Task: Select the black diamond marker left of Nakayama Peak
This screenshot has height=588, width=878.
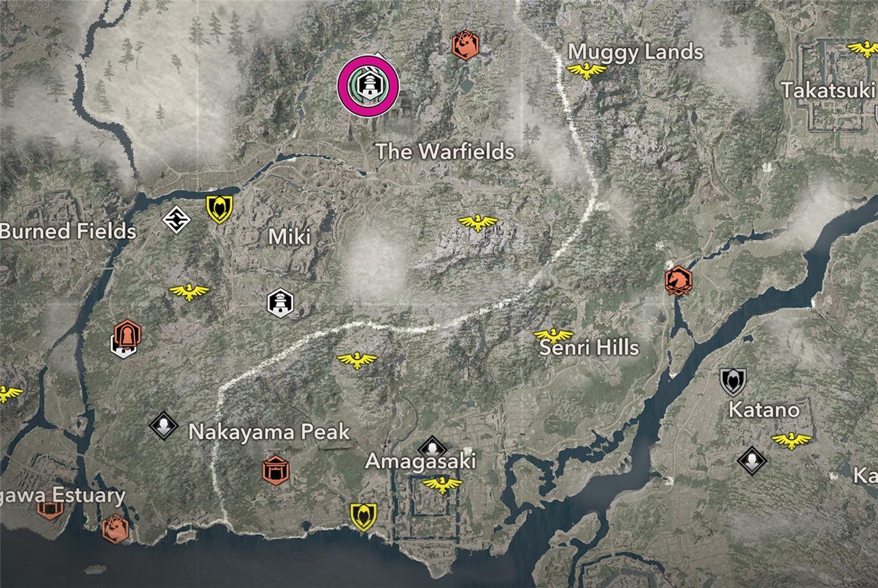Action: [x=163, y=425]
